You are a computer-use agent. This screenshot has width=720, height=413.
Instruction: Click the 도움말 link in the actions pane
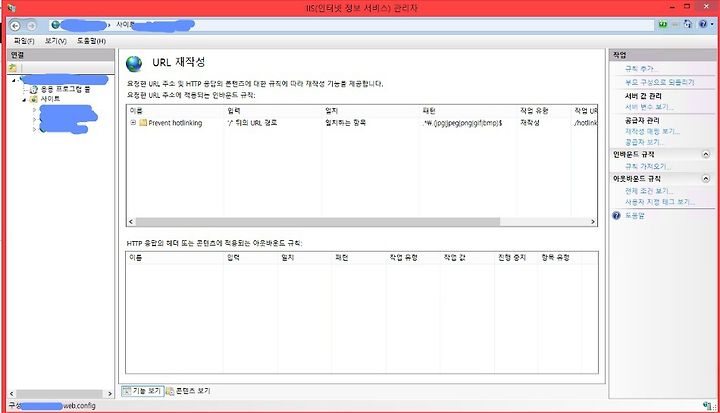pyautogui.click(x=635, y=215)
